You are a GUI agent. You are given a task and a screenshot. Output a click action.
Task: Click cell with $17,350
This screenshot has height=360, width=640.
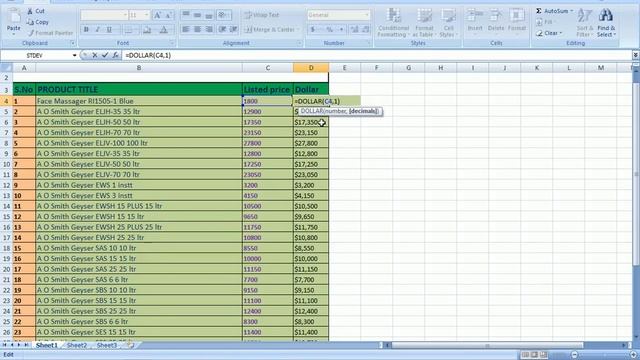point(311,122)
